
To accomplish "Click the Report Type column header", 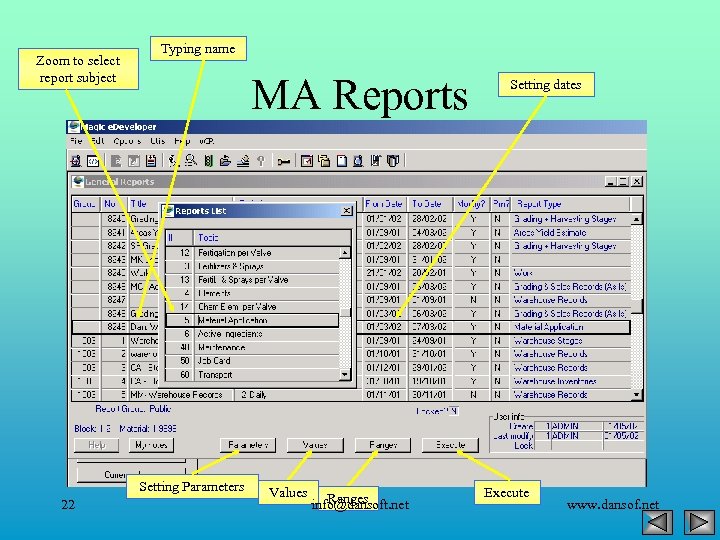I will point(571,204).
